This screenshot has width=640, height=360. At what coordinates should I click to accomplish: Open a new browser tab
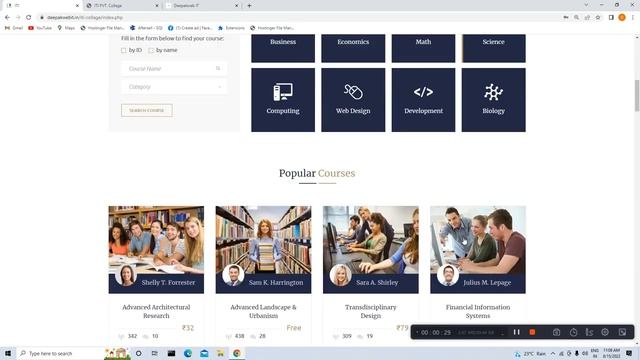(249, 6)
